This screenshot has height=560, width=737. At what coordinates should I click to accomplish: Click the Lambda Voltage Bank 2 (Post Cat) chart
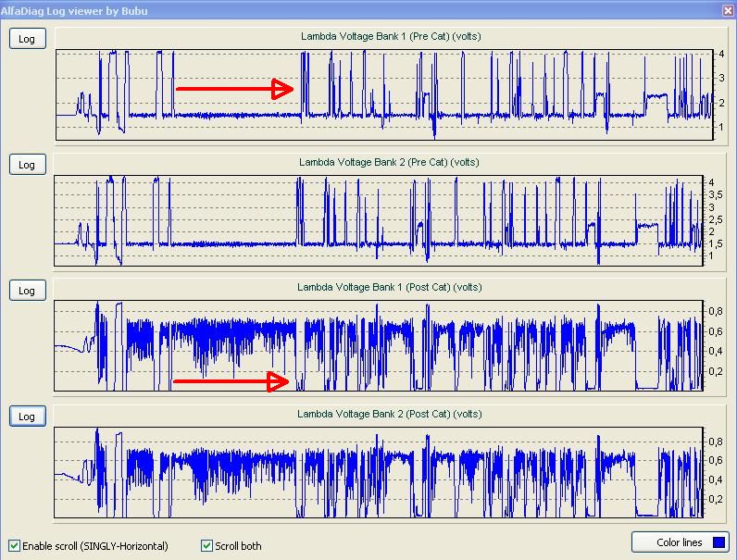coord(379,472)
